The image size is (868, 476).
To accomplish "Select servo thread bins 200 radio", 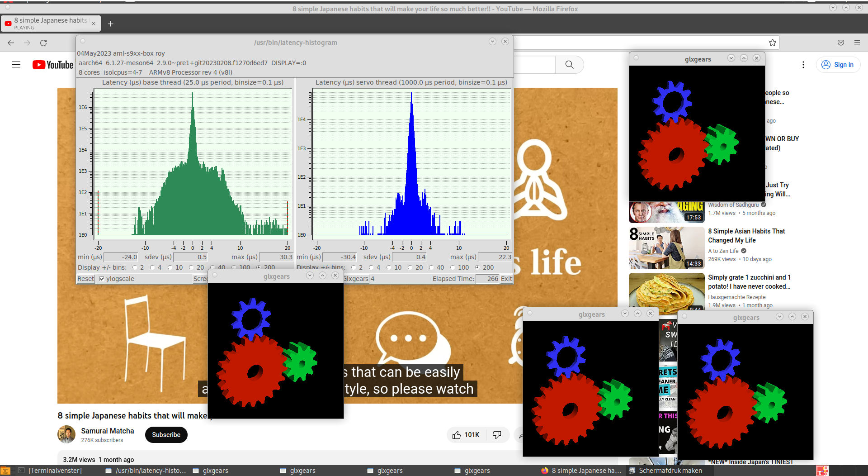I will point(477,267).
